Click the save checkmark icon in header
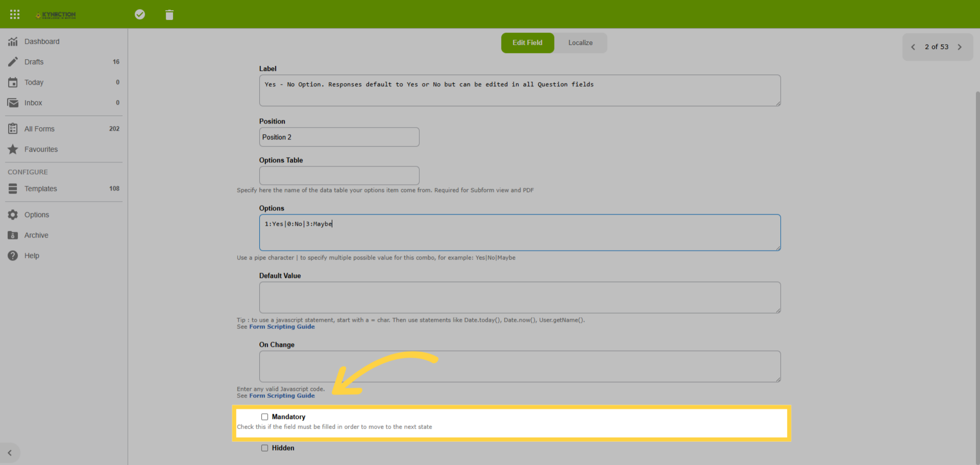Viewport: 980px width, 465px height. coord(140,15)
